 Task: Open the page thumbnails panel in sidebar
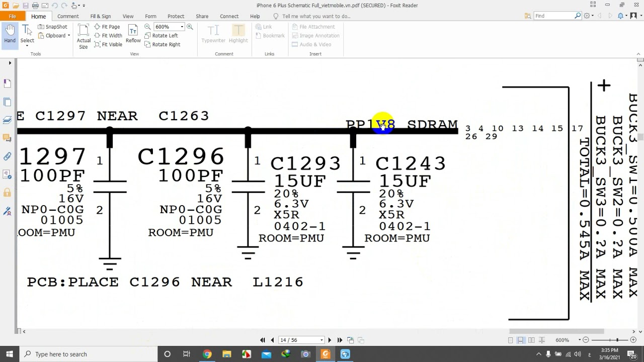[x=7, y=102]
